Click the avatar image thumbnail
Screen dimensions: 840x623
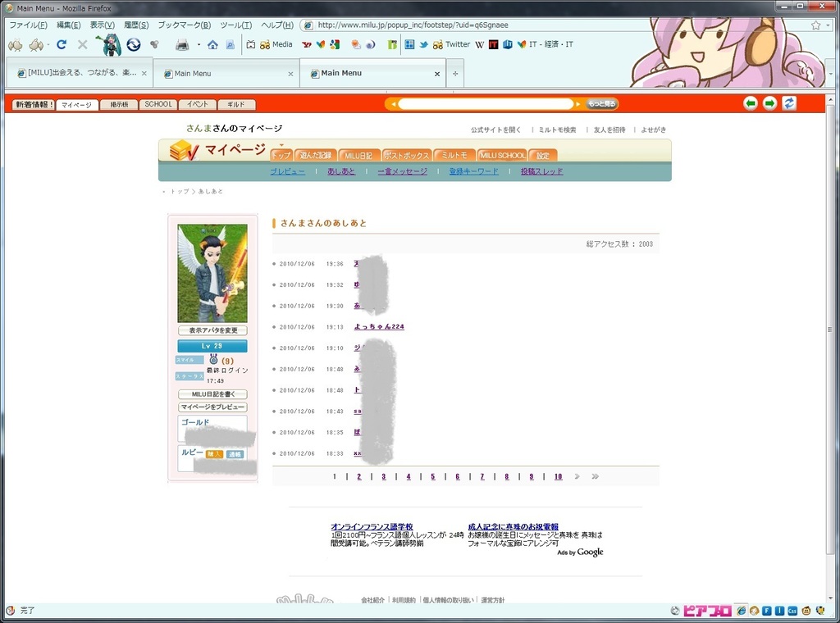pyautogui.click(x=212, y=273)
